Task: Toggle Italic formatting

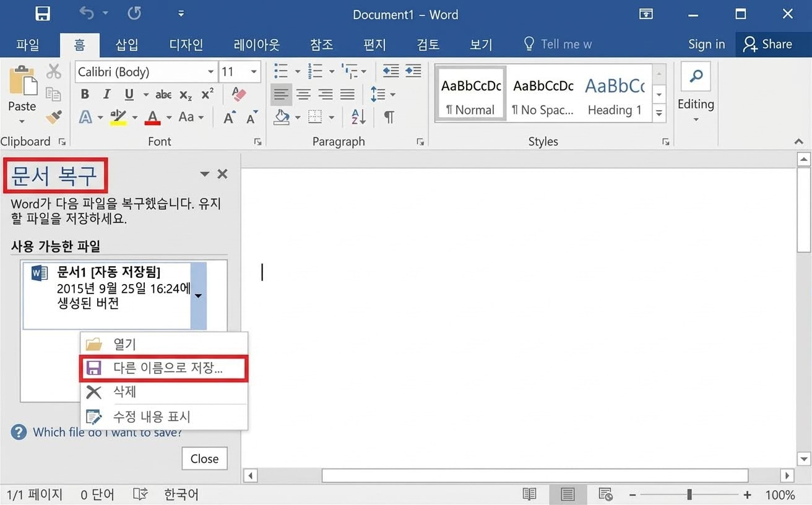Action: tap(106, 93)
